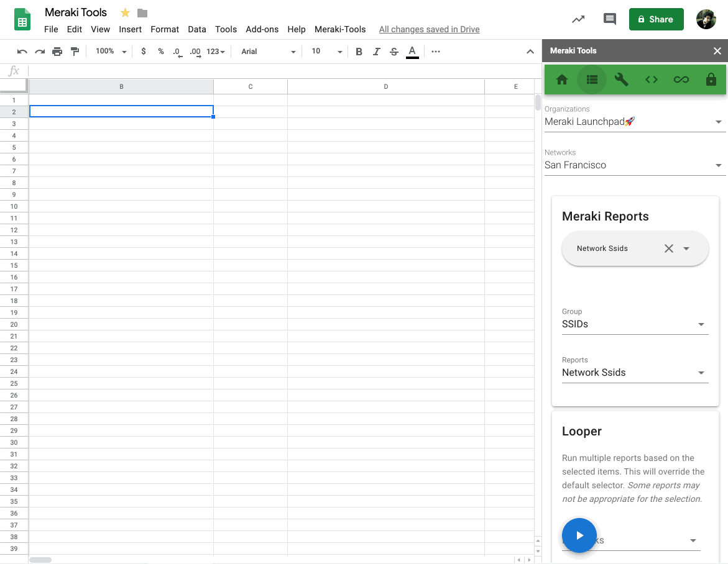Format cell as currency
Image resolution: width=728 pixels, height=564 pixels.
(x=144, y=52)
